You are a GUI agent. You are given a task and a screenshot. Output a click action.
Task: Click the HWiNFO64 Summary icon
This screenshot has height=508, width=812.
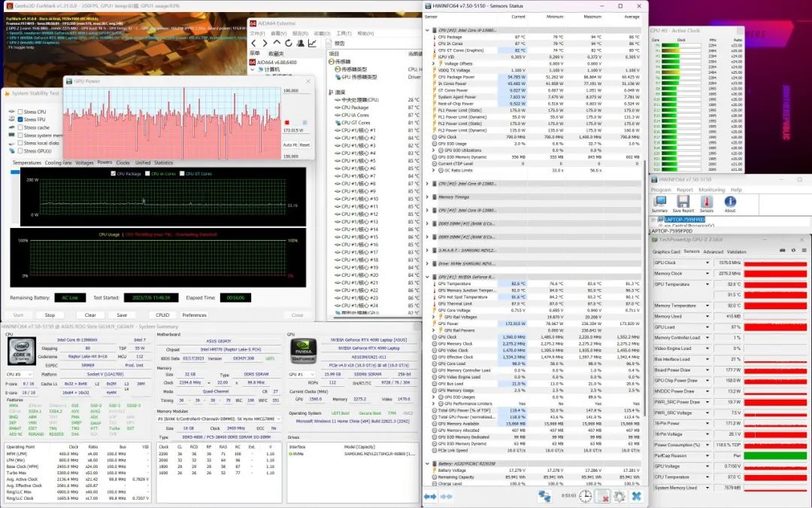659,202
